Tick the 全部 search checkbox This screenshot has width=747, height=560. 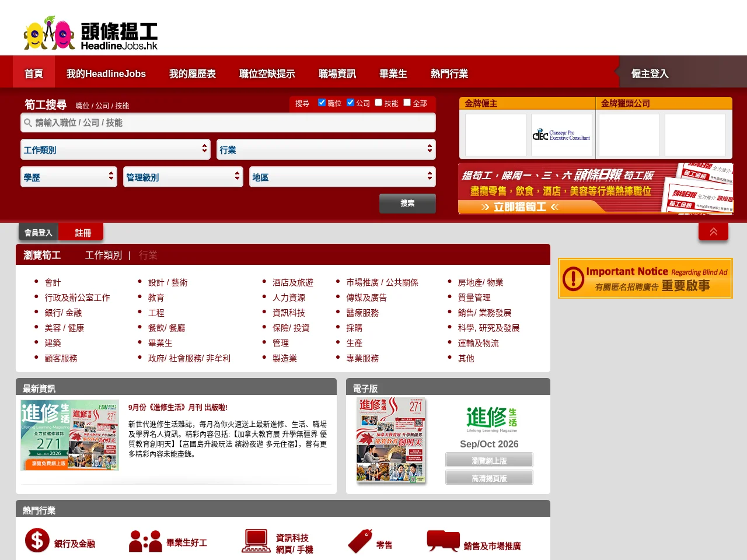[407, 103]
